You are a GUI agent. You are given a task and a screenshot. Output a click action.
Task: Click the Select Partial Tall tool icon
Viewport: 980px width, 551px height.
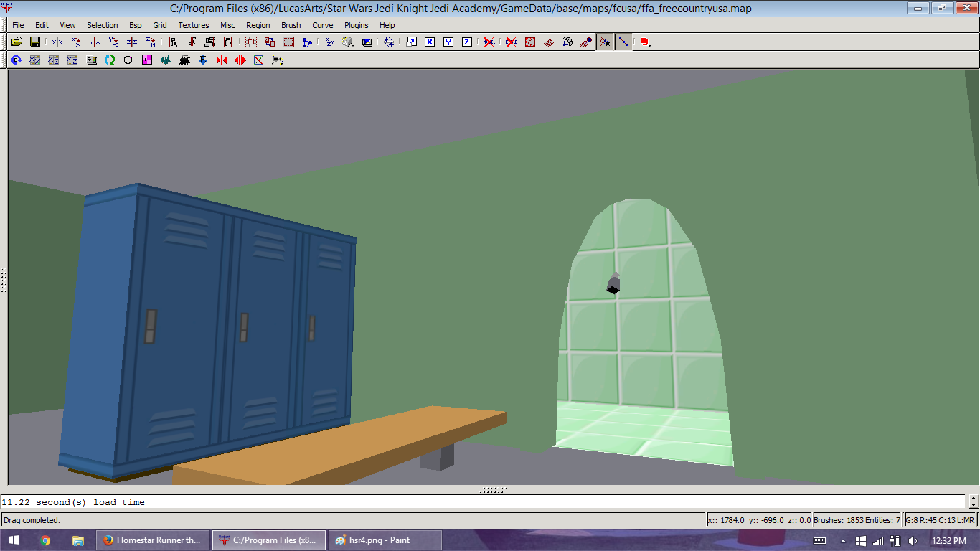pyautogui.click(x=210, y=42)
